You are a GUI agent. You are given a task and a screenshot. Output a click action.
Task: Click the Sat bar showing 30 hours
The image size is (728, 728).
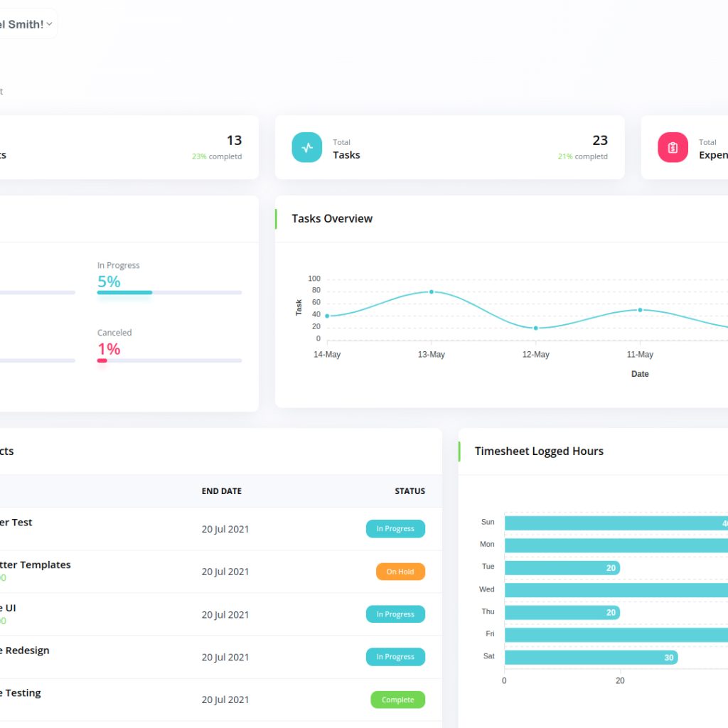[x=590, y=657]
